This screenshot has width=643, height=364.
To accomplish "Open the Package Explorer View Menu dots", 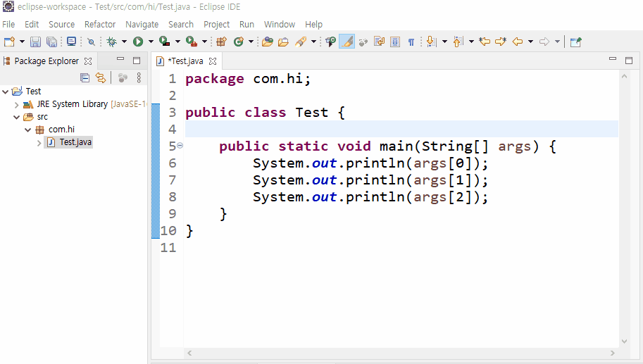I will click(139, 77).
